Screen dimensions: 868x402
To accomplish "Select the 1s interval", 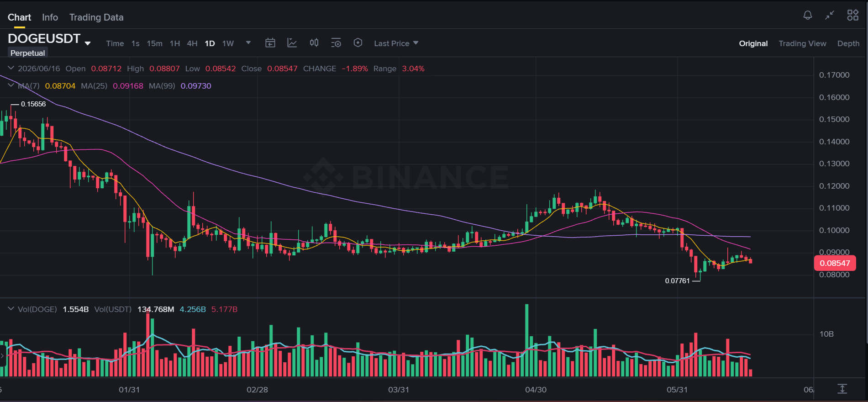I will tap(136, 43).
